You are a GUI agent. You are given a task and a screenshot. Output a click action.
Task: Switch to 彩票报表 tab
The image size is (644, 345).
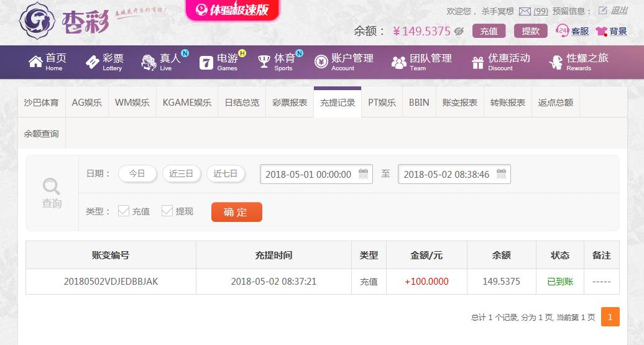click(x=290, y=103)
